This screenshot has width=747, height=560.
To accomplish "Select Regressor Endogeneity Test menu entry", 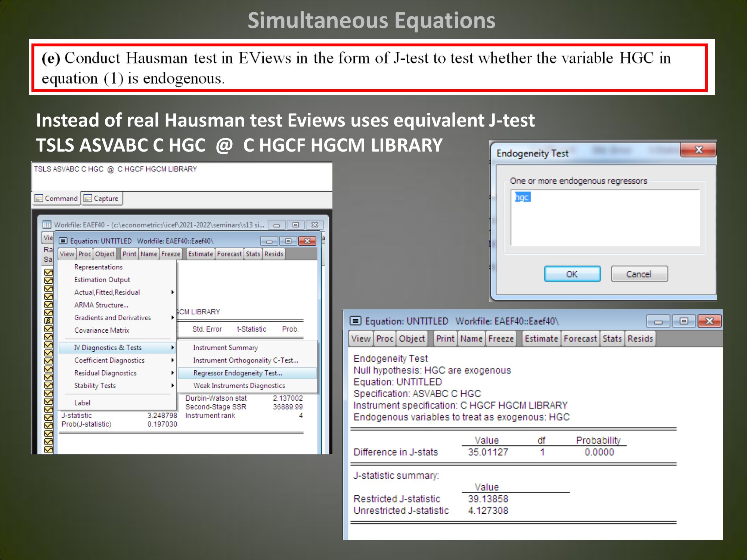I will click(238, 373).
